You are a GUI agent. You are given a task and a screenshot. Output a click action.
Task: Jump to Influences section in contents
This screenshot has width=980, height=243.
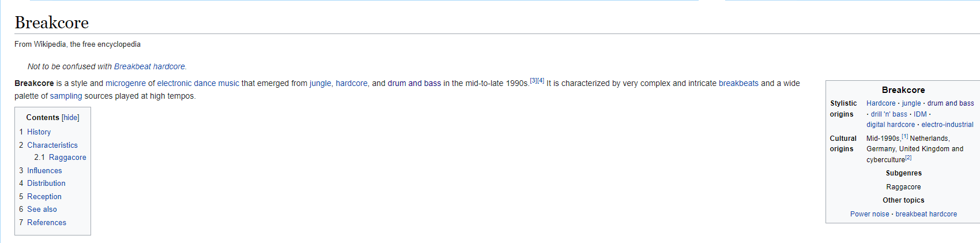pyautogui.click(x=44, y=171)
